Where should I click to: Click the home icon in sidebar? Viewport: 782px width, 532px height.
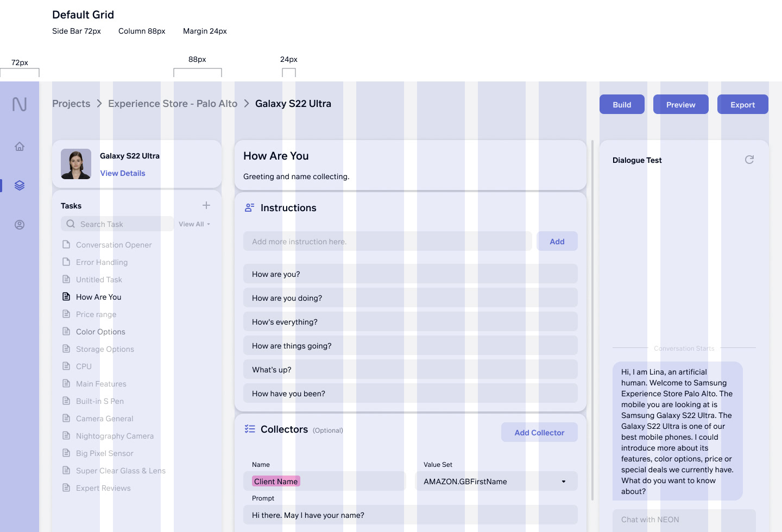pyautogui.click(x=20, y=147)
